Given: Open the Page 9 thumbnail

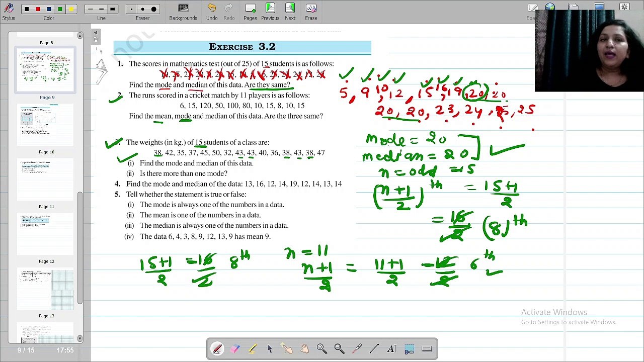Looking at the screenshot, I should click(46, 70).
